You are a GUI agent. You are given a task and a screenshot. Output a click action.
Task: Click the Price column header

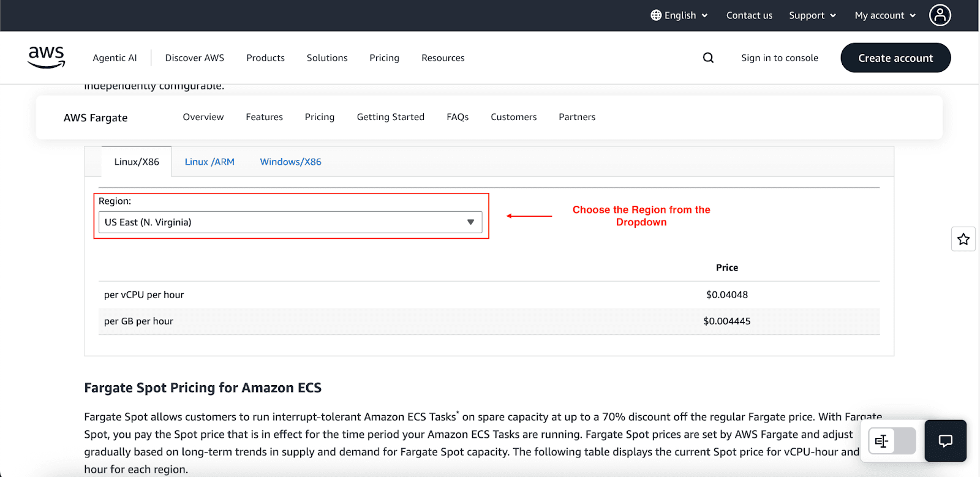pos(727,268)
